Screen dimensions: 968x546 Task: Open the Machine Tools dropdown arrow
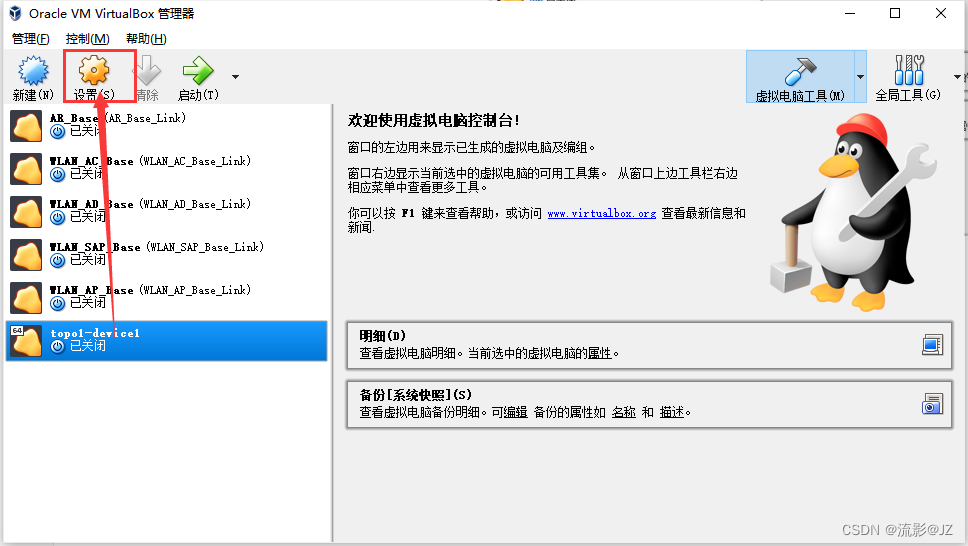(x=861, y=77)
